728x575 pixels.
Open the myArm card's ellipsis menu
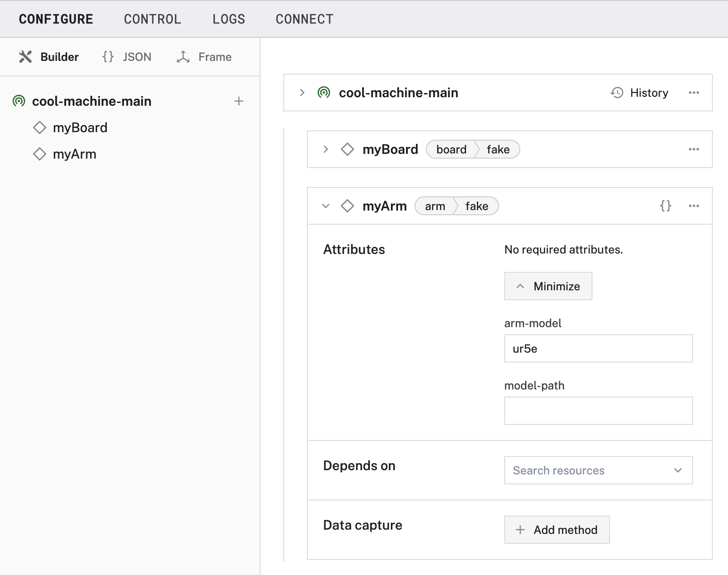pyautogui.click(x=694, y=206)
